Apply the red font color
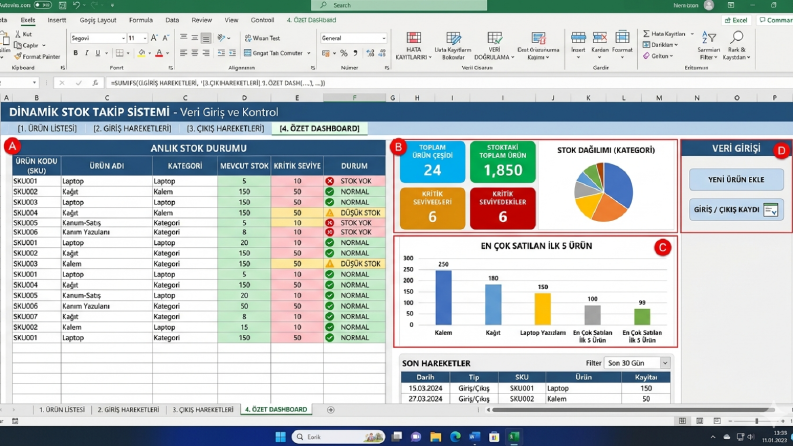 coord(159,53)
